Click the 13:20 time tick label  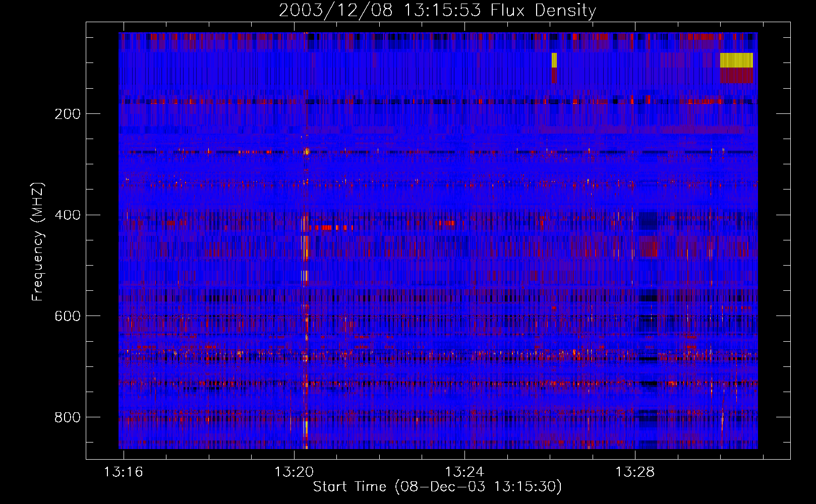tap(294, 472)
